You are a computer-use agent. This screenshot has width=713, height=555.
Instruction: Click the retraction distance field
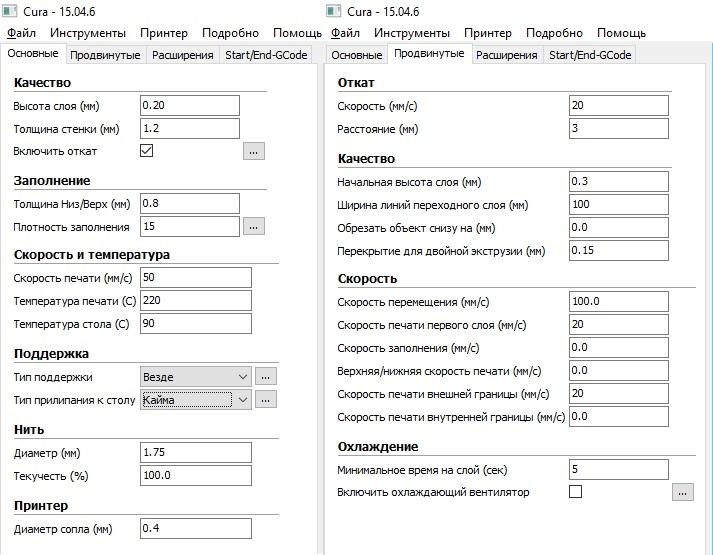click(x=617, y=128)
